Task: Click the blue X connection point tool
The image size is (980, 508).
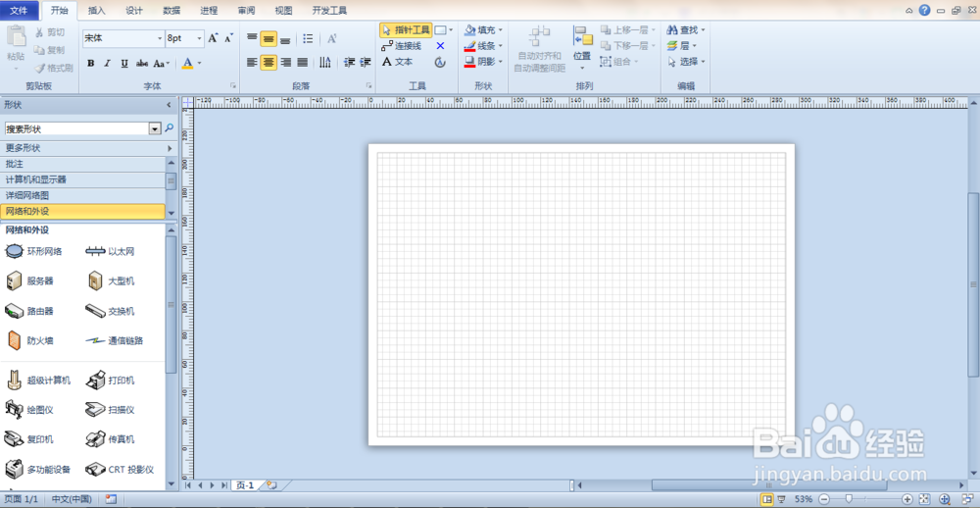Action: [x=441, y=46]
